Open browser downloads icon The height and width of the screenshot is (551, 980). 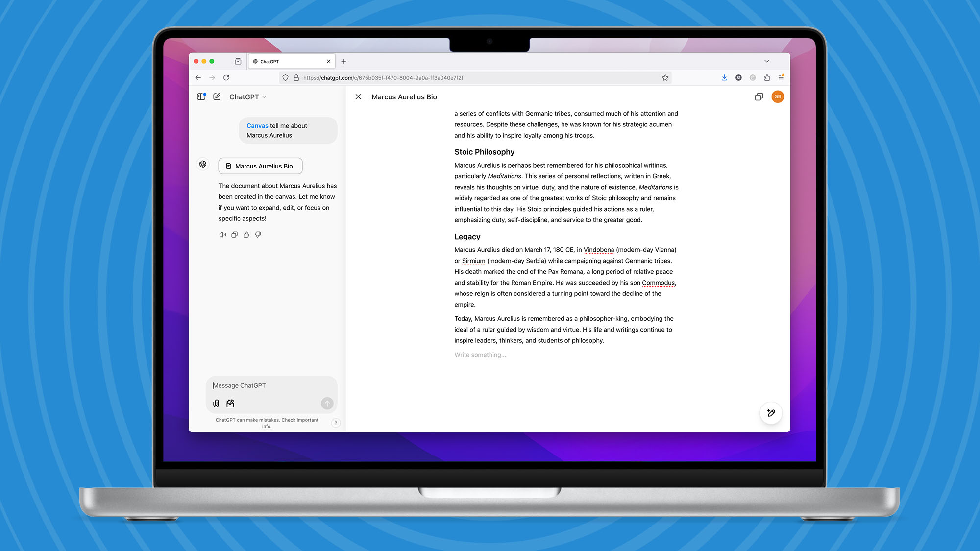[x=724, y=78]
